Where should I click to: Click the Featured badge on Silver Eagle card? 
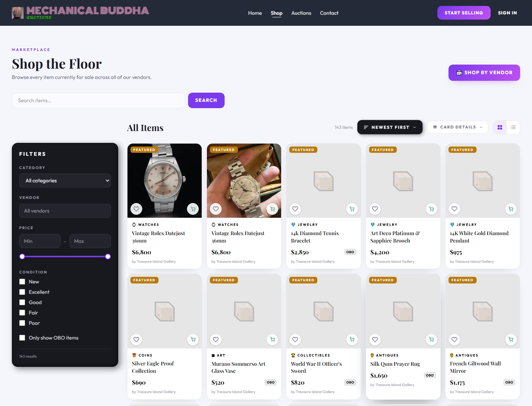(144, 280)
